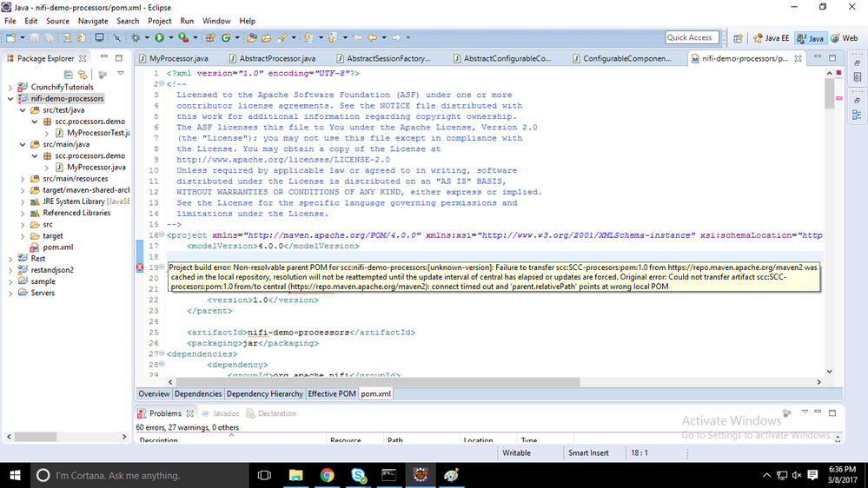Click the Task View taskbar icon
Viewport: 868px width, 488px height.
265,475
